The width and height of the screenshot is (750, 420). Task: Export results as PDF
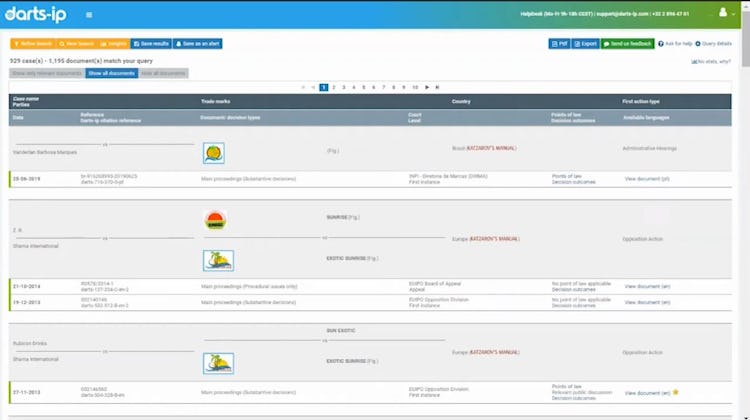(559, 44)
